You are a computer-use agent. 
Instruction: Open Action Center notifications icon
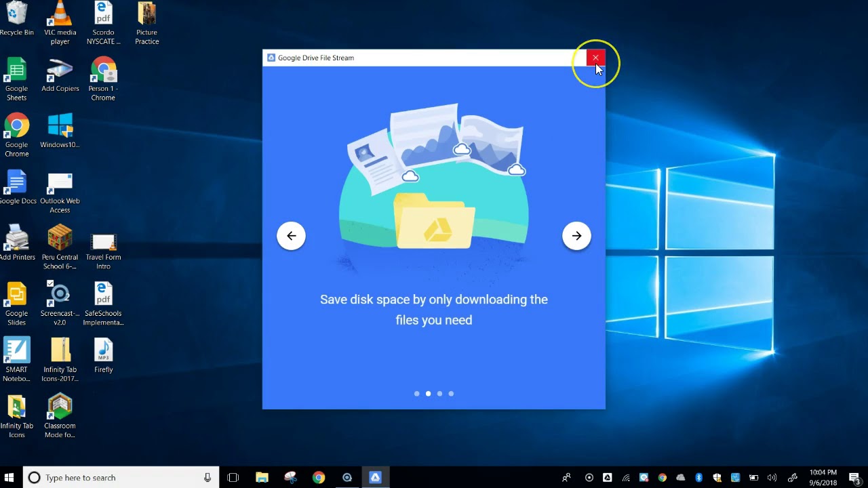click(x=854, y=478)
